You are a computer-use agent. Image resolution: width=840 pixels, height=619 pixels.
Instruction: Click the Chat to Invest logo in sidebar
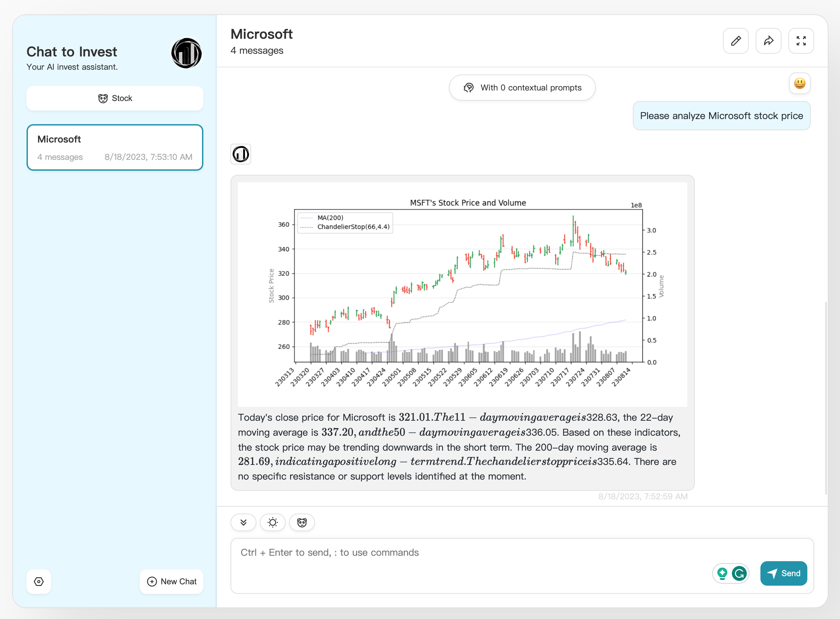pos(186,53)
